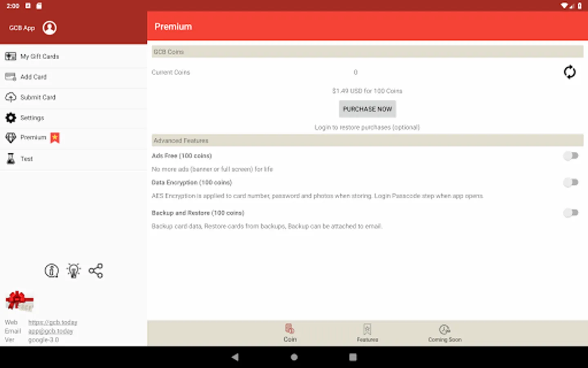Click the Premium star badge
This screenshot has width=588, height=368.
point(55,138)
